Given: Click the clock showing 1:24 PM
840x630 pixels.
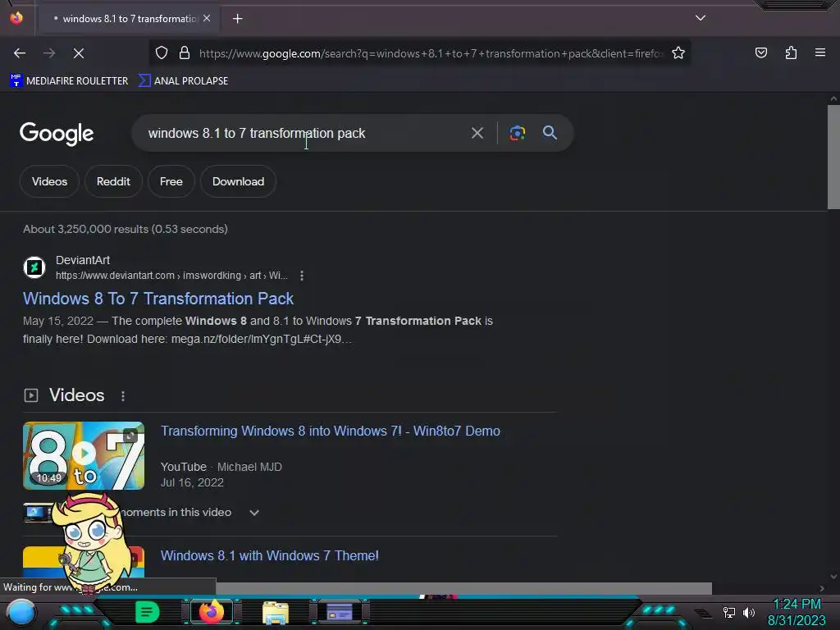Looking at the screenshot, I should 797,605.
